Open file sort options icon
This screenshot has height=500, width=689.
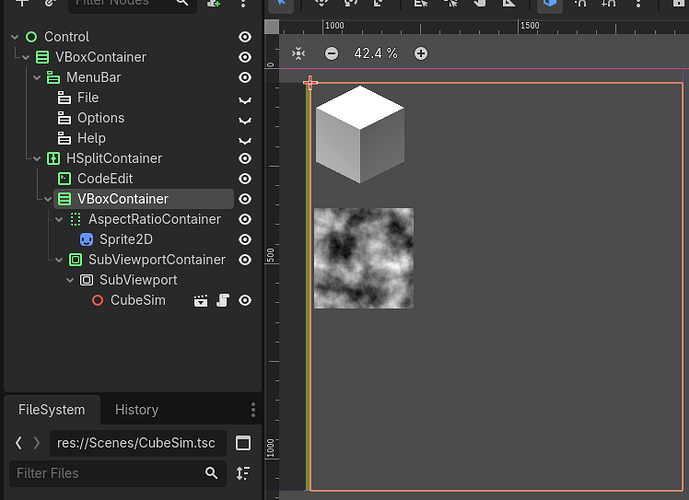click(243, 473)
